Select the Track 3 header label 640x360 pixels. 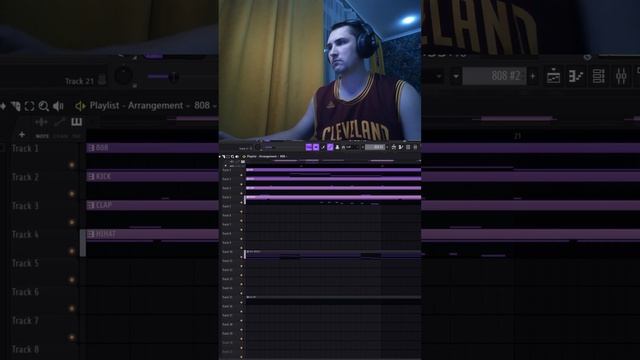coord(25,206)
